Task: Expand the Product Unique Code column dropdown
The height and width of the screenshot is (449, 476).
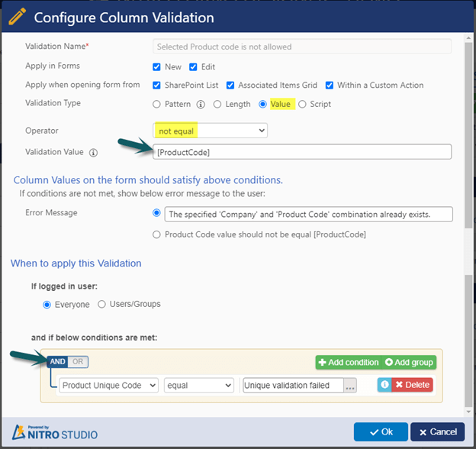Action: coord(108,386)
